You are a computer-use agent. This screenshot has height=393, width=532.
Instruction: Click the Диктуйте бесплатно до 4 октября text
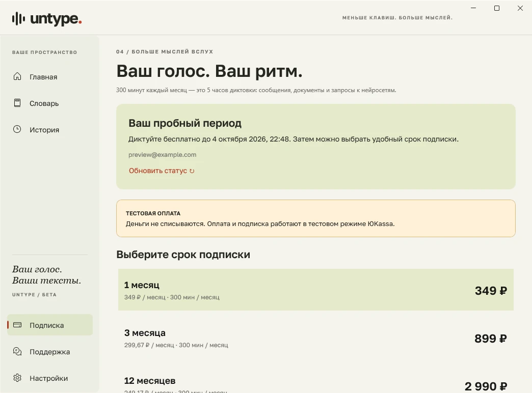click(x=294, y=139)
